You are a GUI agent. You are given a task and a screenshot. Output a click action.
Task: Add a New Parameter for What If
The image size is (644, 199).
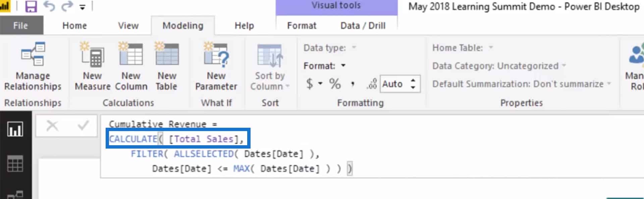(x=216, y=66)
